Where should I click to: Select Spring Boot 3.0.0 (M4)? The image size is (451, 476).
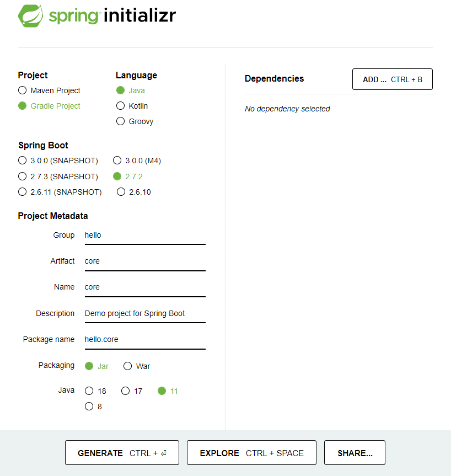[x=117, y=161]
